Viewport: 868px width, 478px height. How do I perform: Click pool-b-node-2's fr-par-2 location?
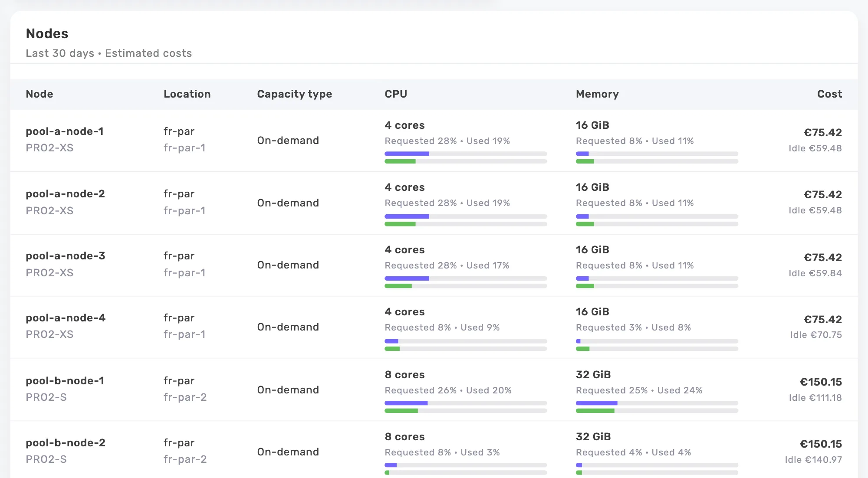pyautogui.click(x=185, y=459)
